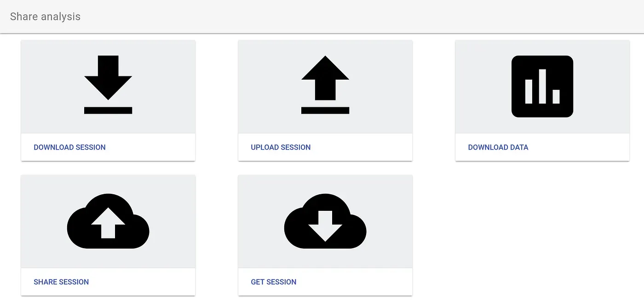Image resolution: width=644 pixels, height=302 pixels.
Task: Click the cloud download icon
Action: coord(325,221)
